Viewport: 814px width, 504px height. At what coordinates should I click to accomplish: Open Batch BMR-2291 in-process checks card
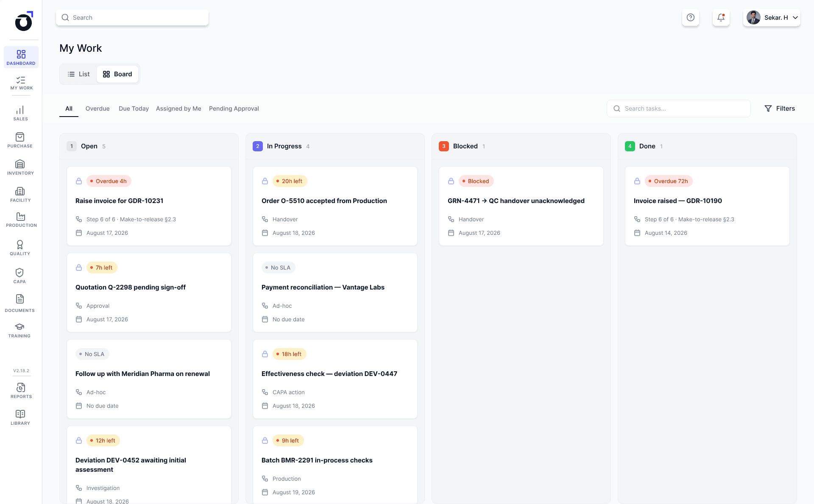coord(335,465)
